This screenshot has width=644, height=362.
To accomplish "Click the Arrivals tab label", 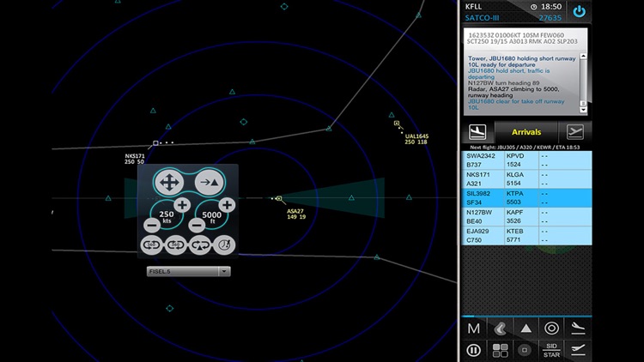I will pos(526,132).
